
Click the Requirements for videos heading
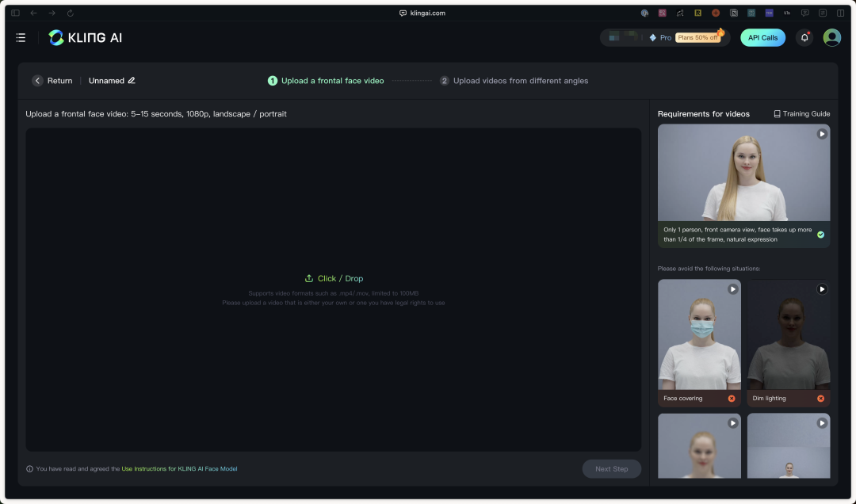(x=703, y=114)
